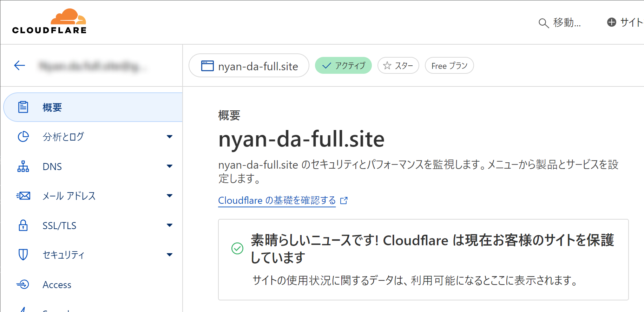Viewport: 644px width, 312px height.
Task: Click the Access arrow-circle icon
Action: [x=23, y=284]
